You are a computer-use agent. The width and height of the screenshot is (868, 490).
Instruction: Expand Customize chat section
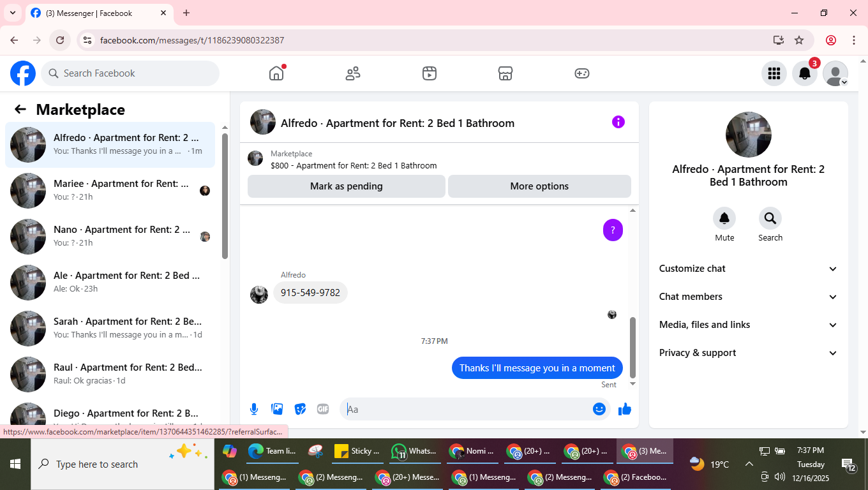pos(749,269)
